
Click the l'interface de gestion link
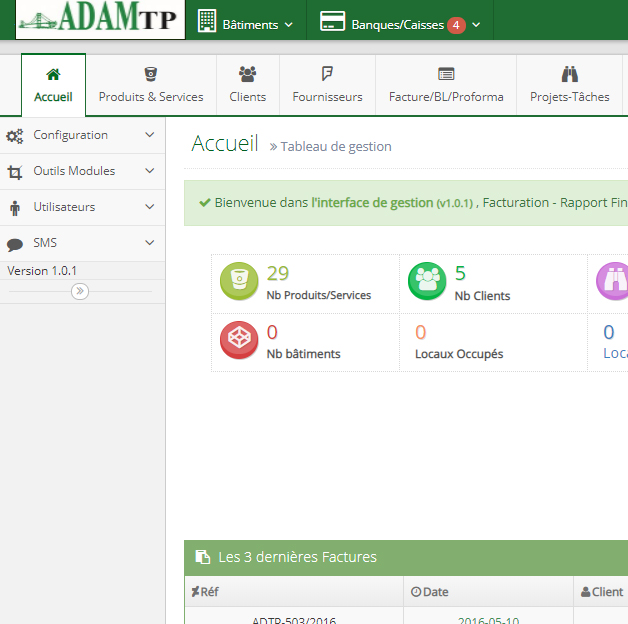point(372,202)
